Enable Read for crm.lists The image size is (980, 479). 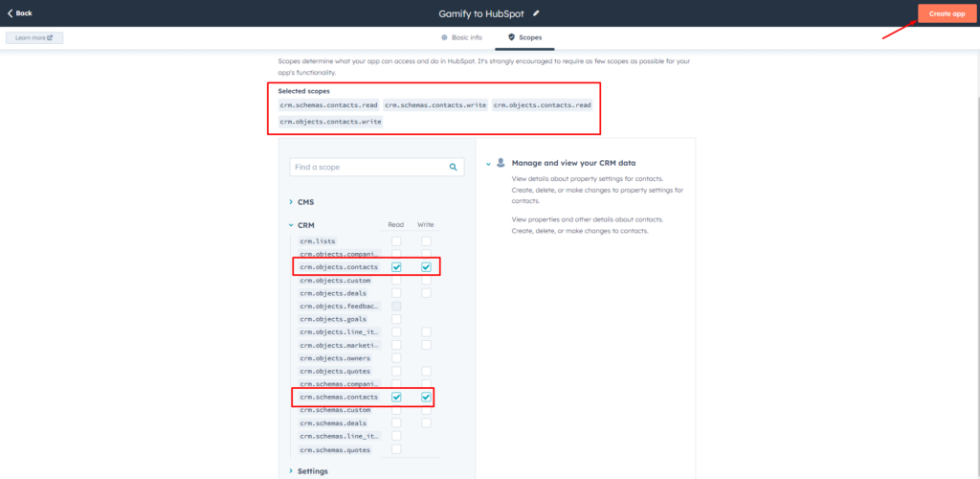(x=396, y=240)
